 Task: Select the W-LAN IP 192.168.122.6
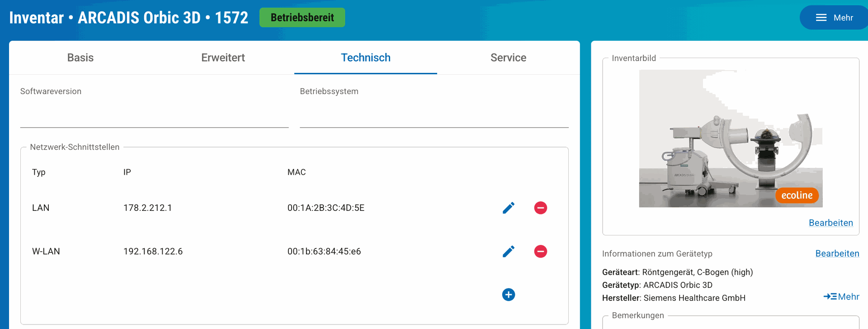pos(153,251)
